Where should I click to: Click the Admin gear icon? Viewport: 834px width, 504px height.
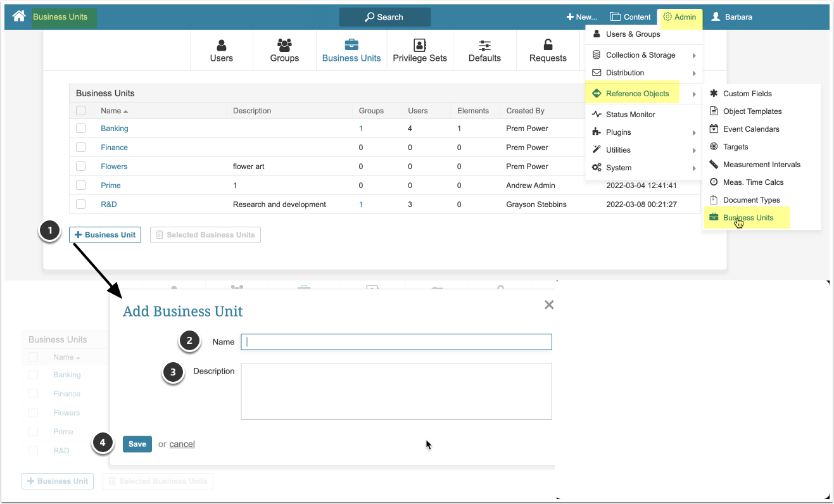point(667,17)
